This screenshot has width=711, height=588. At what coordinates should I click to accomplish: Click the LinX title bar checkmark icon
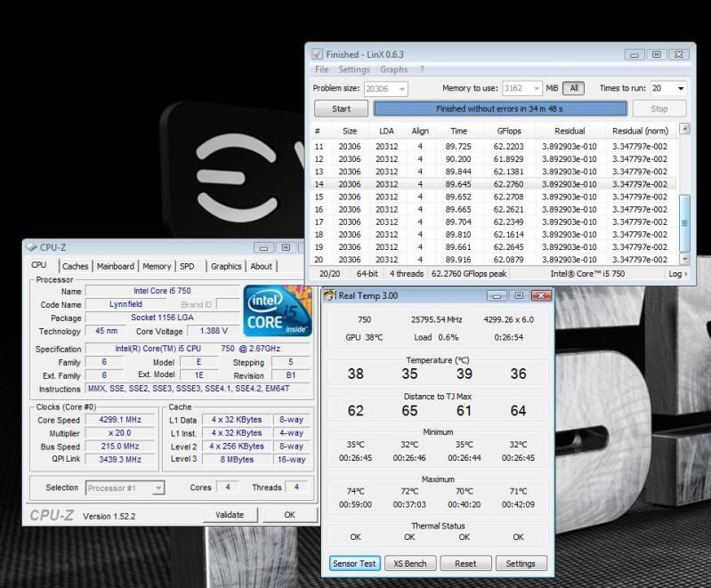pos(317,54)
